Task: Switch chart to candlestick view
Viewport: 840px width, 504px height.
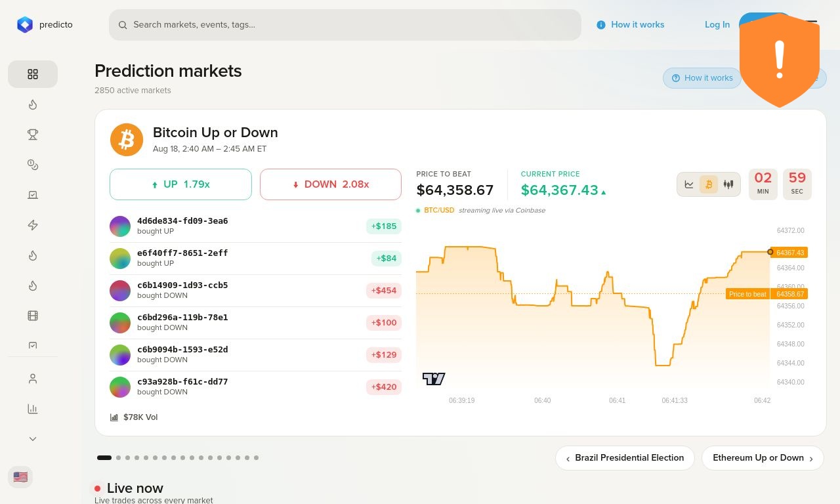Action: pyautogui.click(x=728, y=184)
